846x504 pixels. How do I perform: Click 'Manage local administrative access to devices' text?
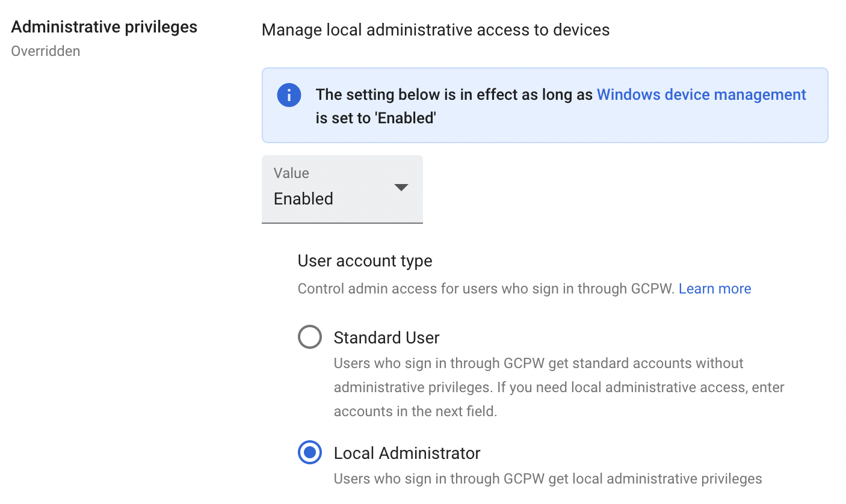pyautogui.click(x=436, y=30)
